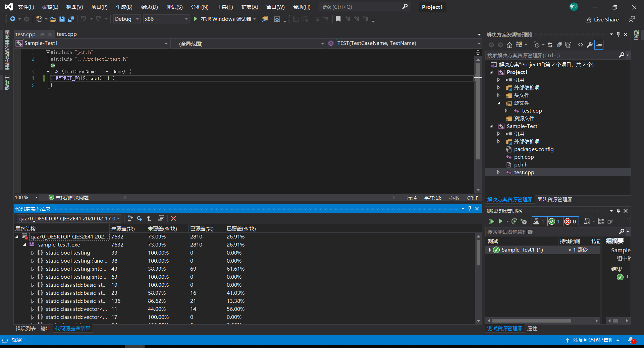Click the Open File folder icon
Viewport: 644px width, 348px height.
(x=53, y=19)
